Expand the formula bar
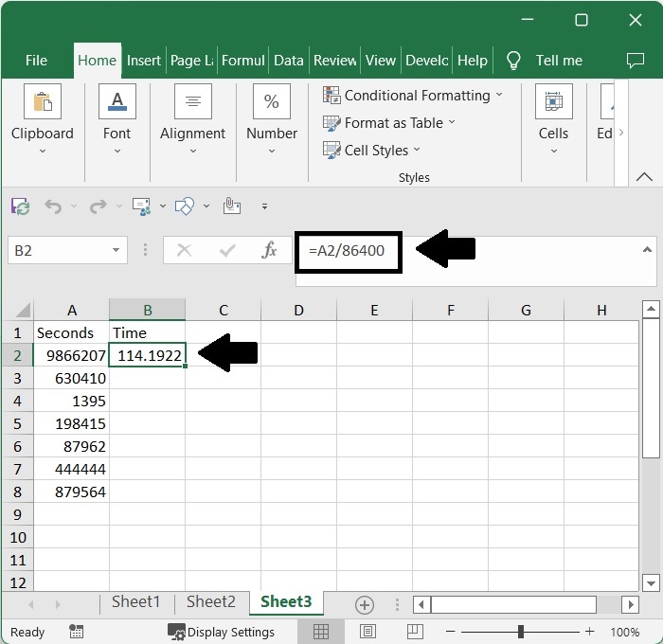 pos(647,250)
